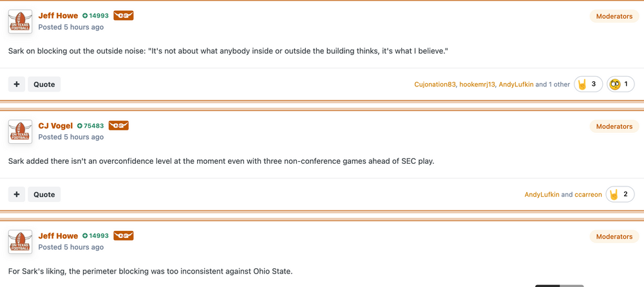
Task: Open ccarreon's profile link
Action: pos(588,194)
